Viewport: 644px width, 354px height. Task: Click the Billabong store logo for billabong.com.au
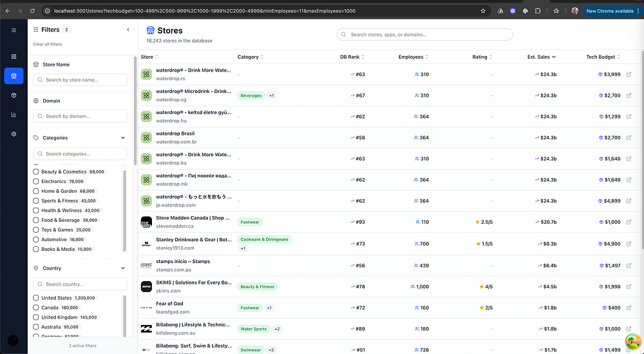pyautogui.click(x=146, y=329)
